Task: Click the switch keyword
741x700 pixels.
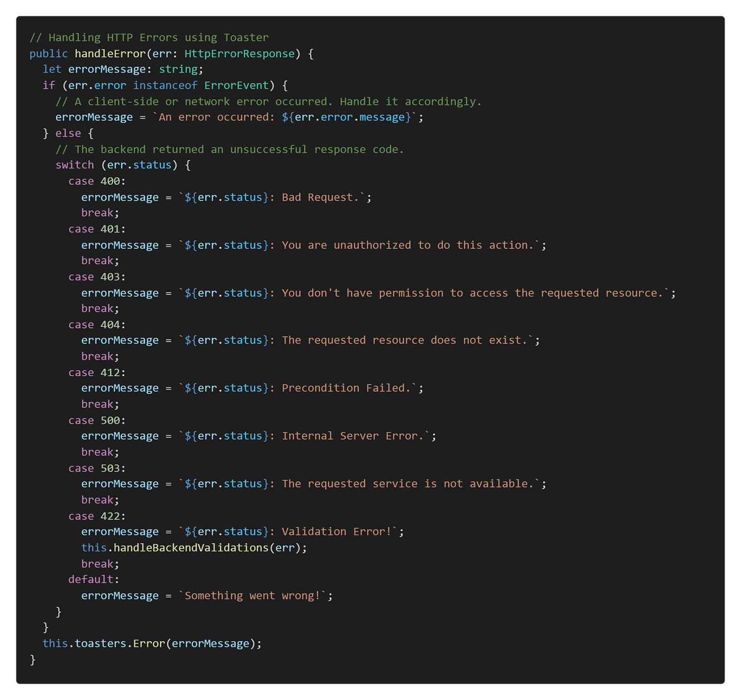Action: click(x=74, y=165)
